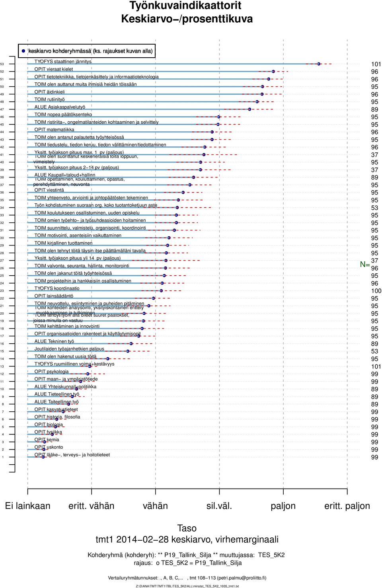The width and height of the screenshot is (382, 588).
Task: Click the row label "OPIT viestintä"
Action: coord(49,190)
